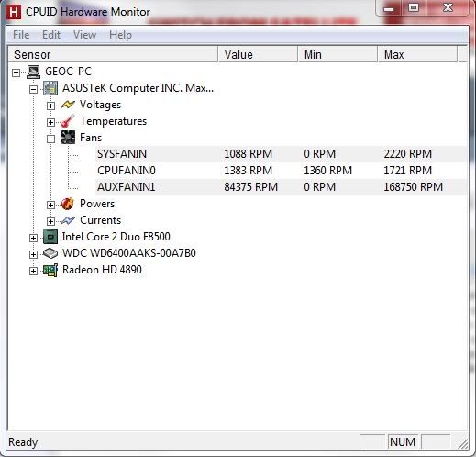Click the 1088 RPM value of SYSFANIN
Screen dimensions: 476x457
(x=248, y=154)
